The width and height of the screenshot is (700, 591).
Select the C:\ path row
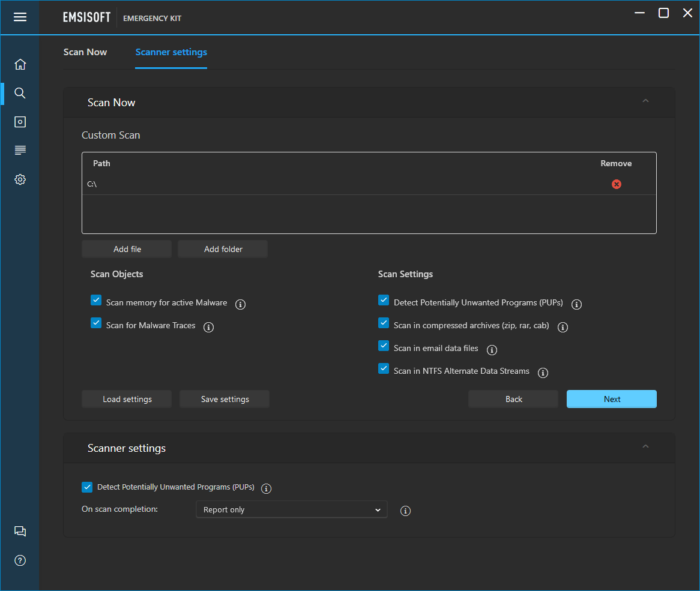click(x=369, y=184)
